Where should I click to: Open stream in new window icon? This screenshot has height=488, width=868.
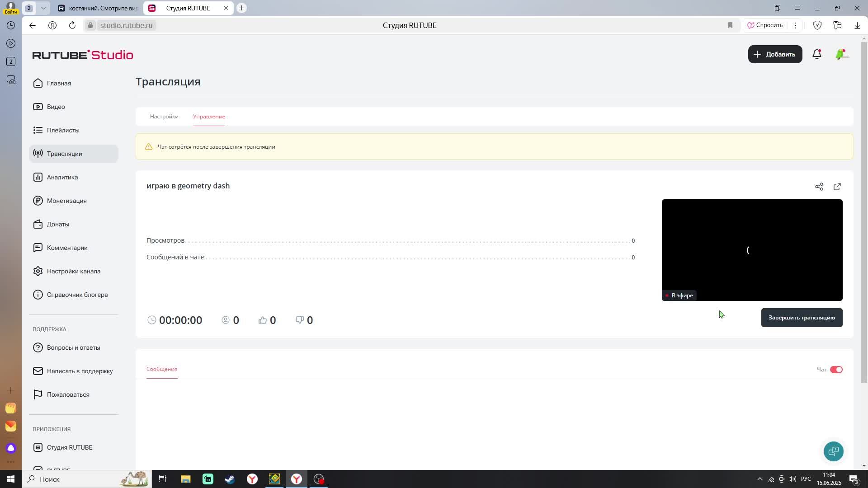coord(837,187)
